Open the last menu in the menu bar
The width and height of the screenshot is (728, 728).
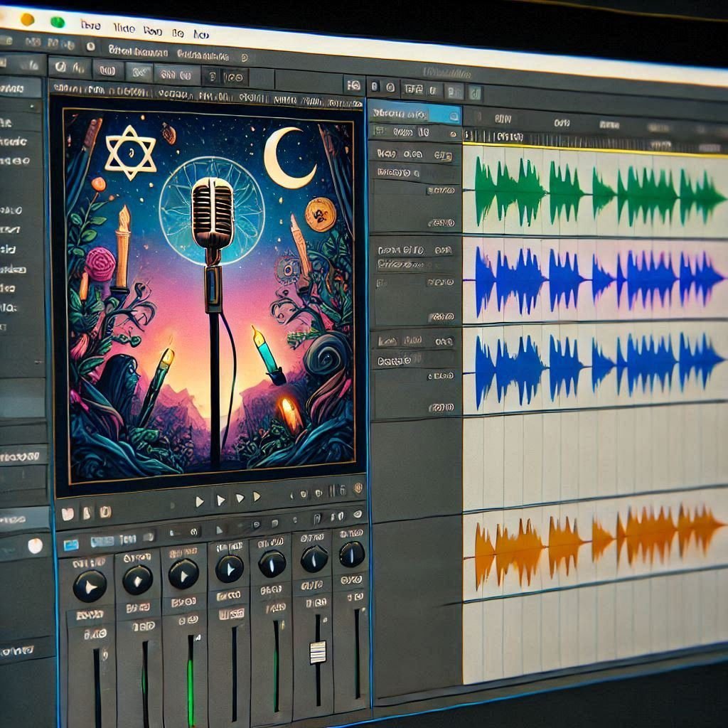click(201, 35)
